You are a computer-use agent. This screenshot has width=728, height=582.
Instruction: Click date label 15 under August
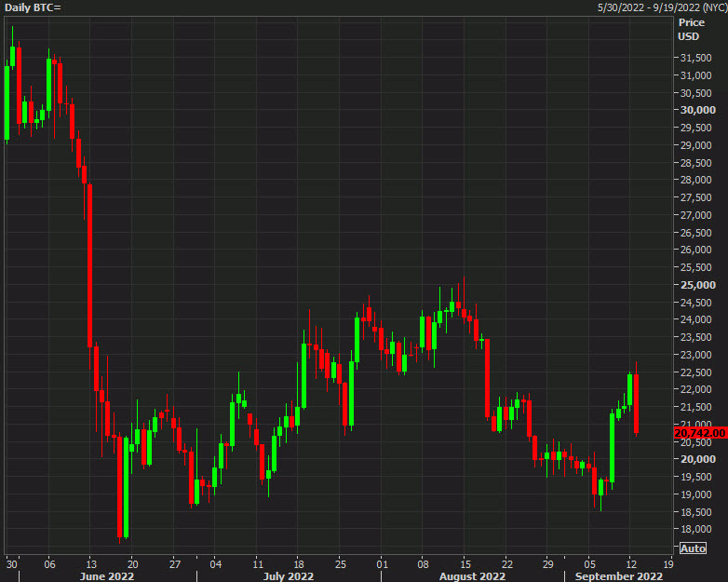tap(465, 564)
